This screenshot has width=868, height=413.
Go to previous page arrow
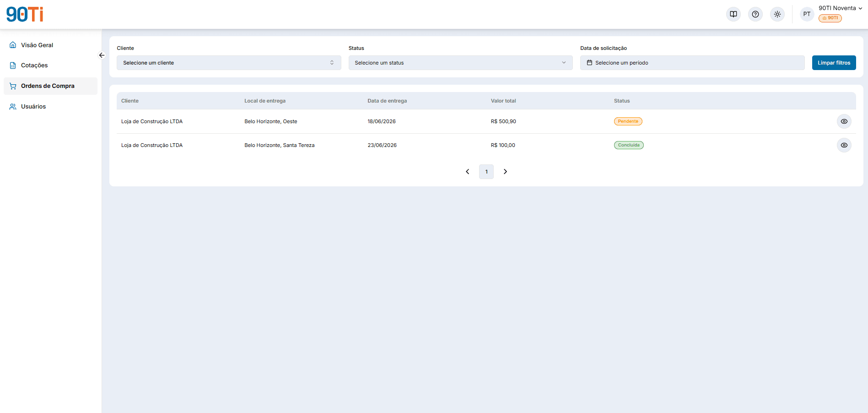(x=468, y=172)
